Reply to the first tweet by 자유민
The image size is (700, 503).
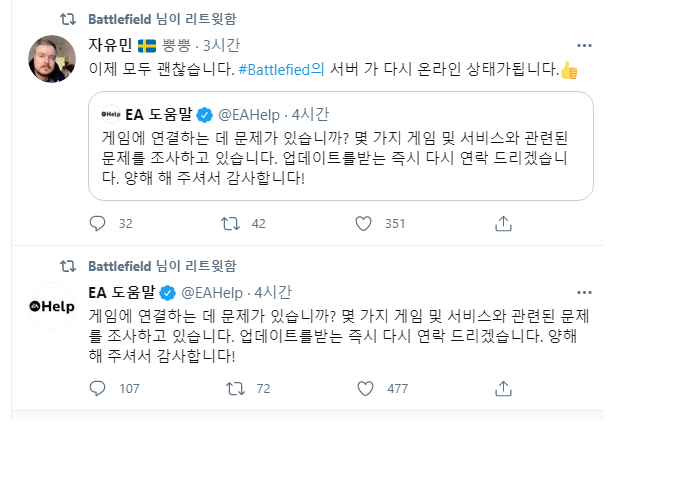pyautogui.click(x=98, y=223)
